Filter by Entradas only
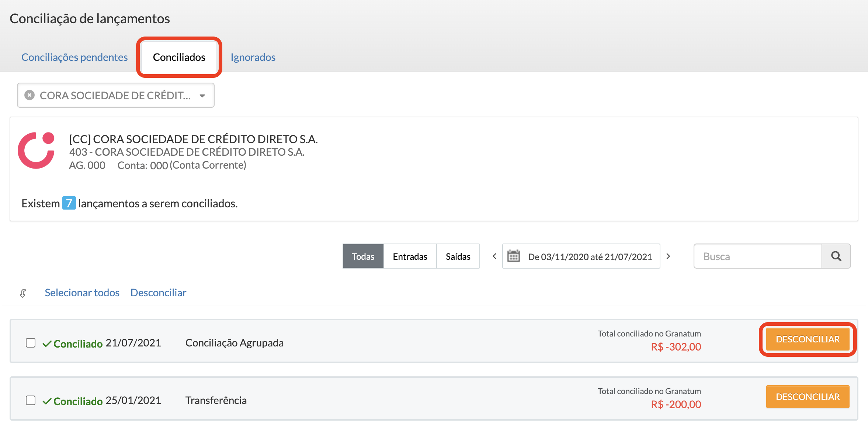This screenshot has width=868, height=428. (x=410, y=256)
